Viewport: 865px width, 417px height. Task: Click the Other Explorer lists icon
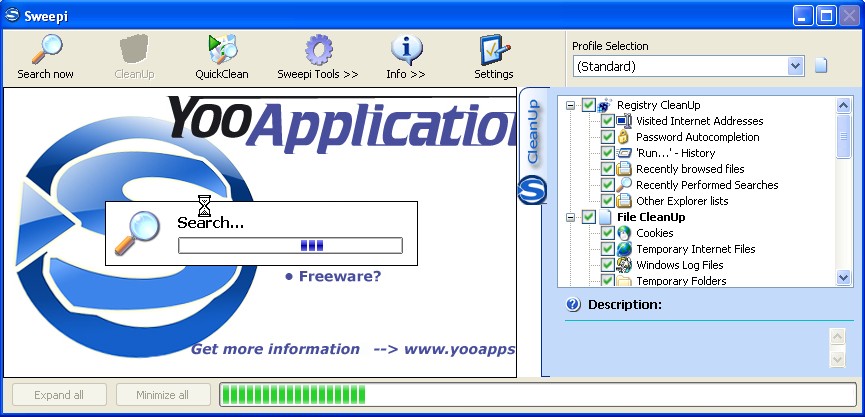tap(624, 201)
